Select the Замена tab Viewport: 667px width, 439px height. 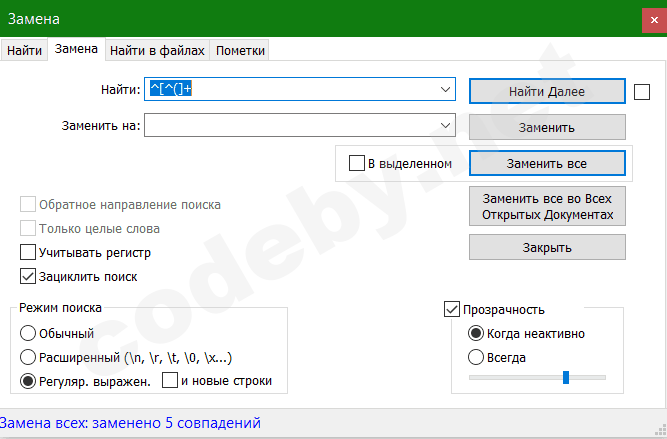tap(76, 49)
